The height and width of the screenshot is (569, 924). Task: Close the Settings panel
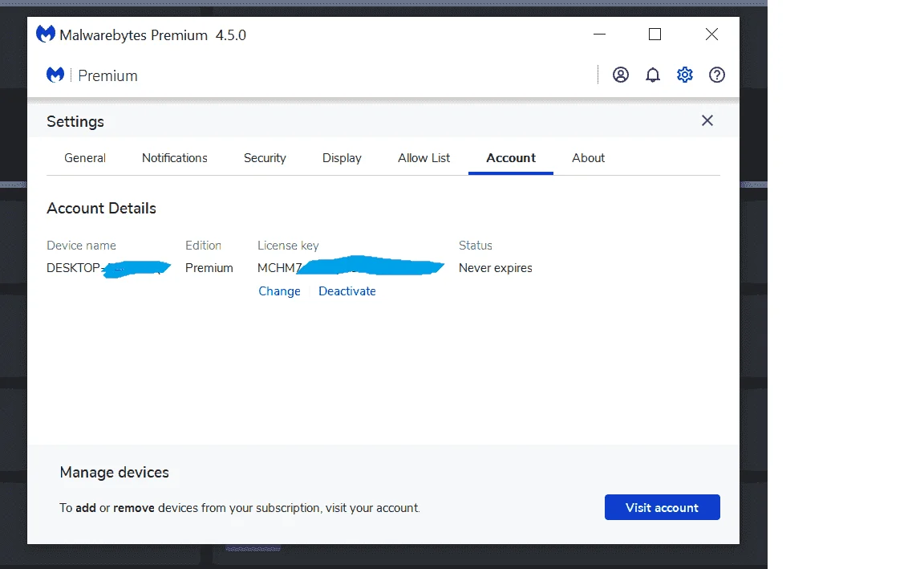(707, 121)
